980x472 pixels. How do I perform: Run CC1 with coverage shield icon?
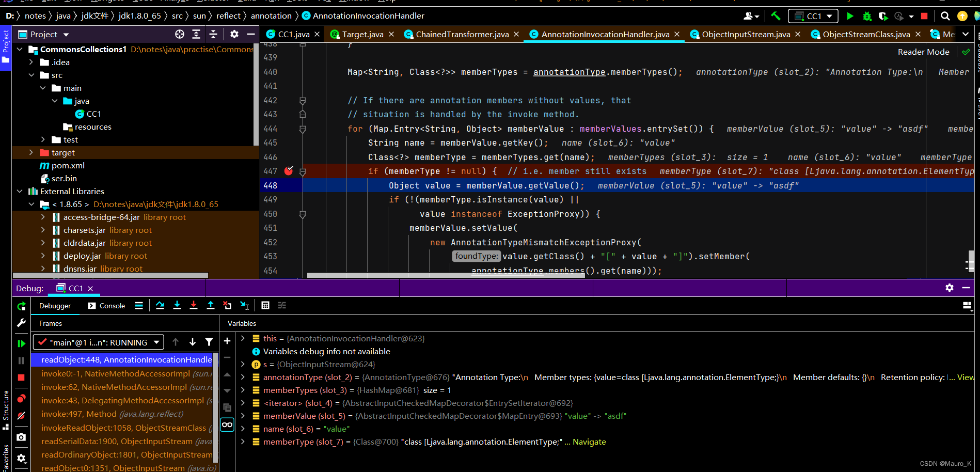pyautogui.click(x=883, y=16)
